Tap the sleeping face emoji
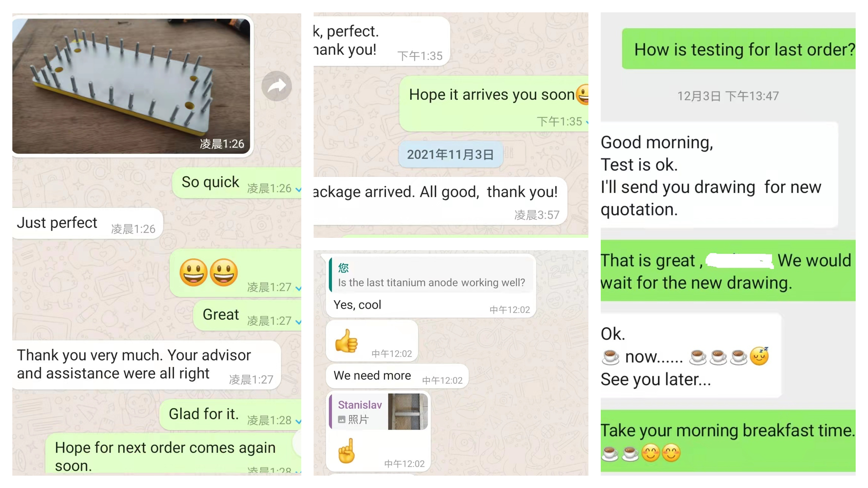Viewport: 868px width, 488px height. coord(759,356)
